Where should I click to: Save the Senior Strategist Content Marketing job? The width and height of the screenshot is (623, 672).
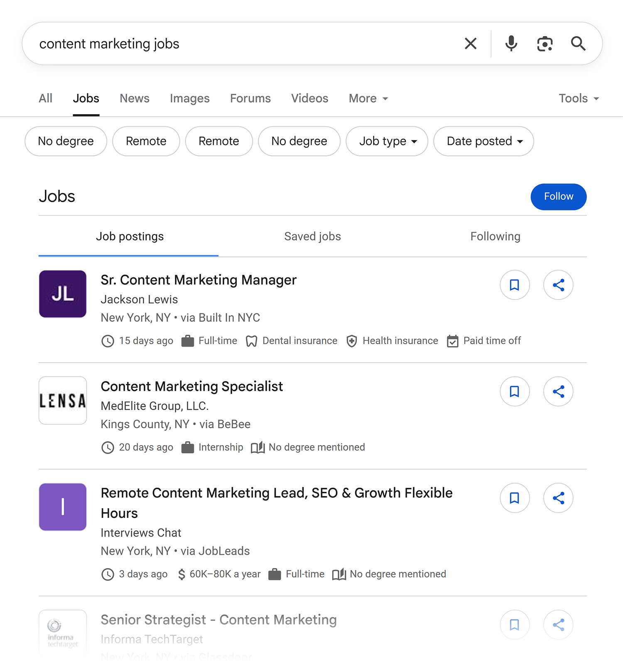[x=515, y=625]
